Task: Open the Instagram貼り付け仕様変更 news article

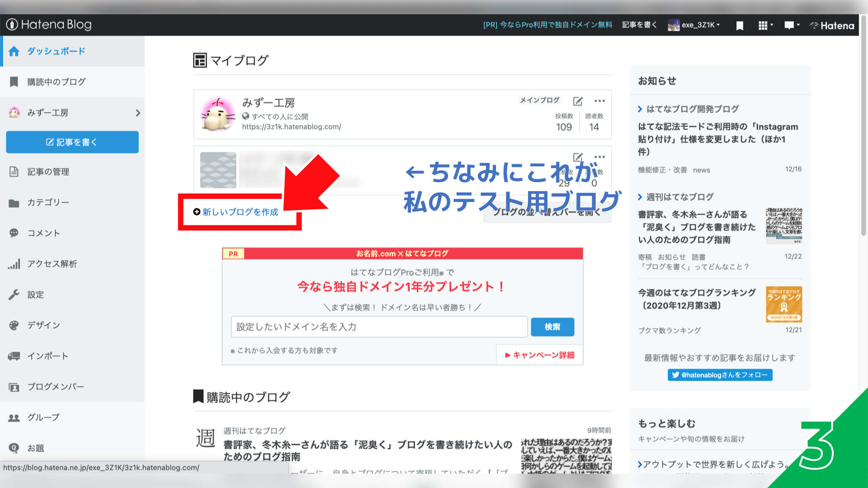Action: click(x=718, y=139)
